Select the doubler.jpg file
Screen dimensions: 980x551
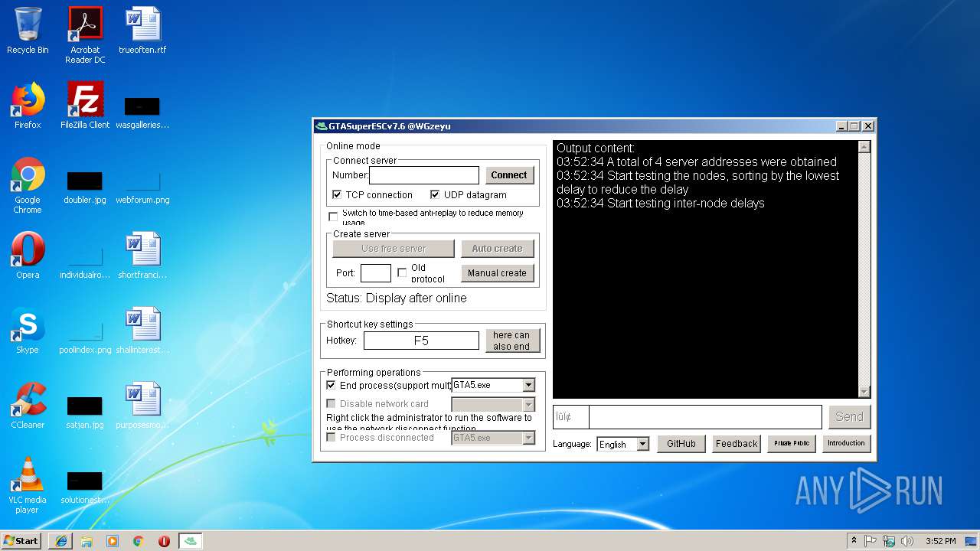(x=85, y=187)
